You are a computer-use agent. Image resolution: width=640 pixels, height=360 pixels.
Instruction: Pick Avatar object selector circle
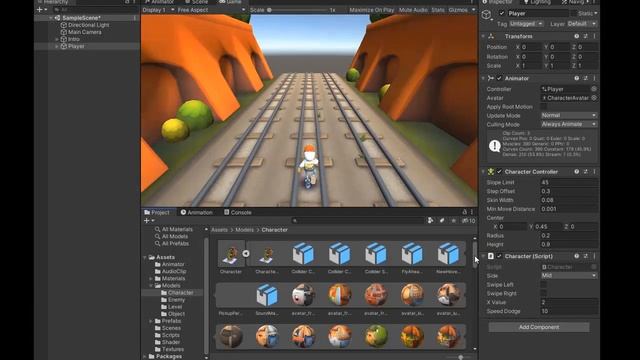click(x=594, y=98)
